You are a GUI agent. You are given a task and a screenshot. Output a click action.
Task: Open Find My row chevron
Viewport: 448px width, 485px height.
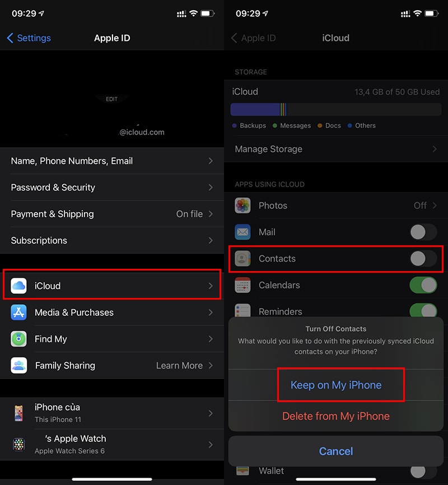click(211, 339)
